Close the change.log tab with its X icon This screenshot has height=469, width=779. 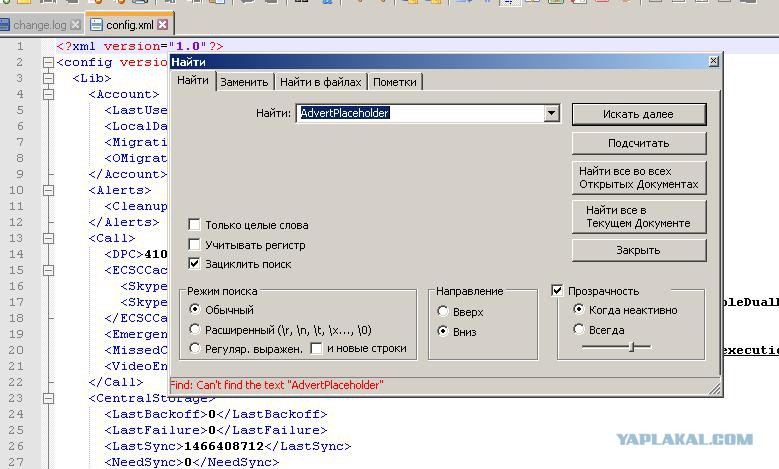(x=76, y=24)
